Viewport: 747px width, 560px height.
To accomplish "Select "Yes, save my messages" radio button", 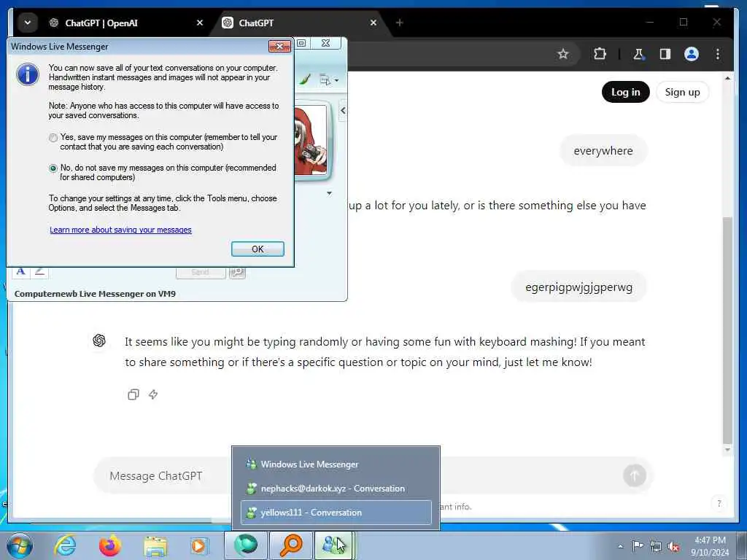I will click(53, 138).
